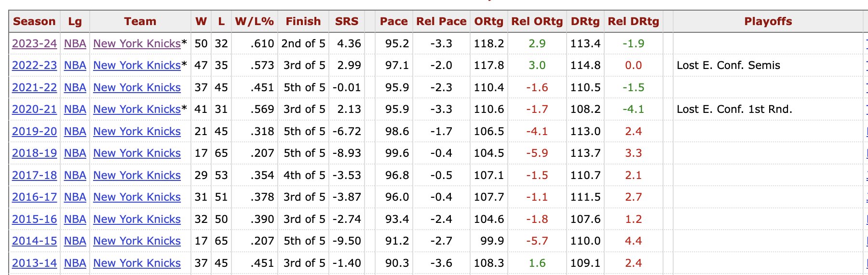Sort by the W/L% column header
This screenshot has height=275, width=868.
click(x=254, y=22)
